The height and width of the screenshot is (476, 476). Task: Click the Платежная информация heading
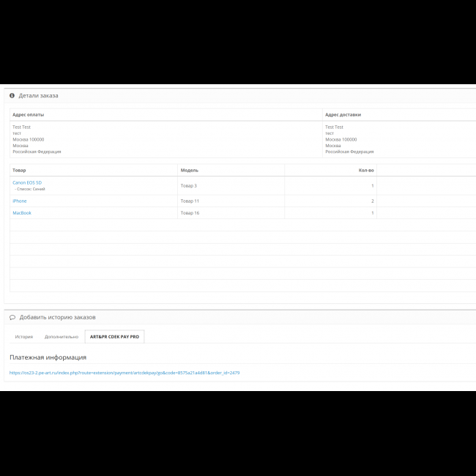pos(48,357)
